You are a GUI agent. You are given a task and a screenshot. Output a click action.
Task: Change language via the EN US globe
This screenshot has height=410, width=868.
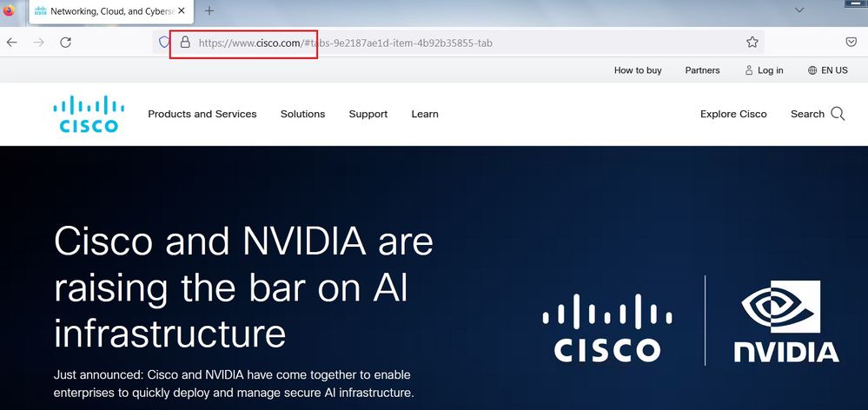pos(827,70)
